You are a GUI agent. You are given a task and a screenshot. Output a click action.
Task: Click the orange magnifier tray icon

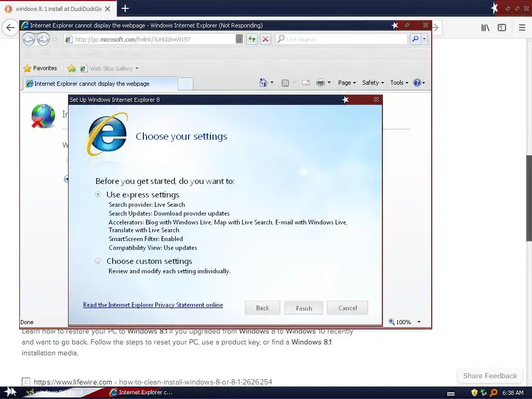click(x=494, y=393)
